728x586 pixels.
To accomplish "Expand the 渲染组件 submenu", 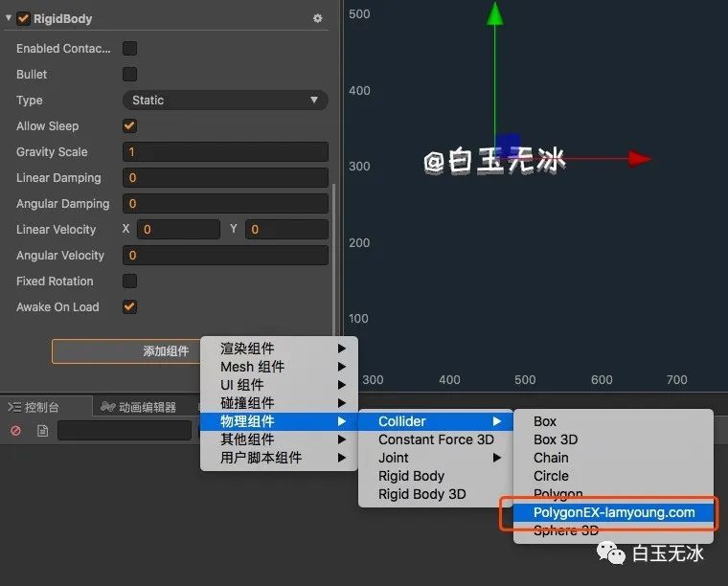I will coord(279,349).
